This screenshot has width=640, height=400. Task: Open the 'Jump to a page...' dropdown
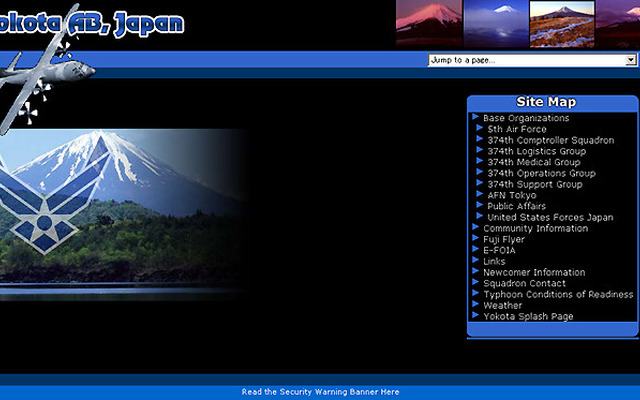[x=532, y=60]
